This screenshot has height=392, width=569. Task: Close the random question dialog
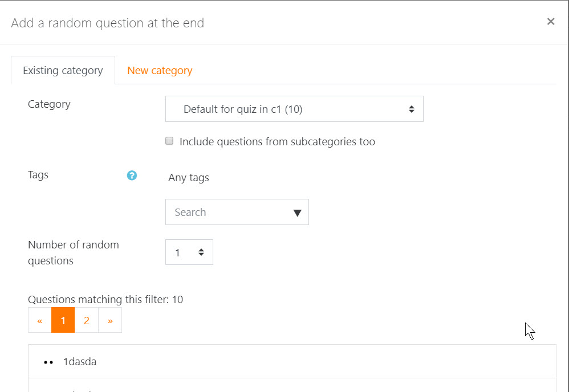(x=551, y=22)
